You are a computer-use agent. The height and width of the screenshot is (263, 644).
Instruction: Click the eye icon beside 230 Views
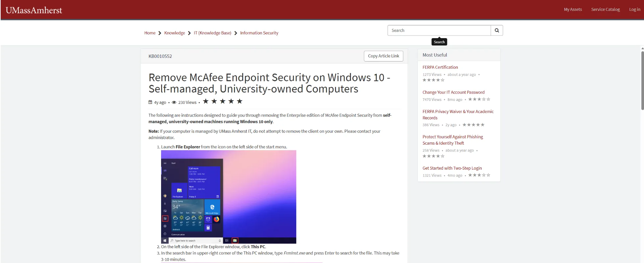pos(174,102)
